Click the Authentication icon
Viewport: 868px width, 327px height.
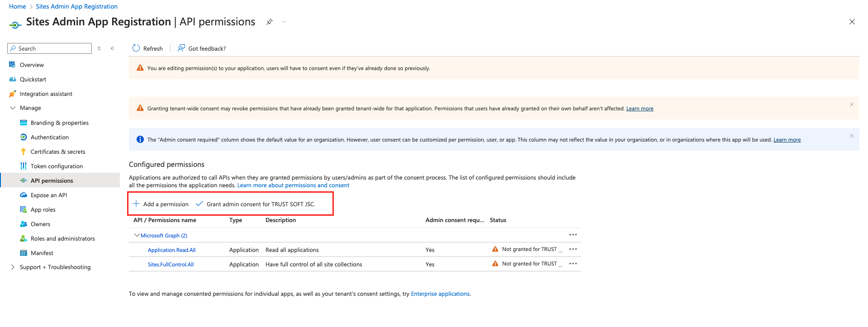[x=24, y=137]
